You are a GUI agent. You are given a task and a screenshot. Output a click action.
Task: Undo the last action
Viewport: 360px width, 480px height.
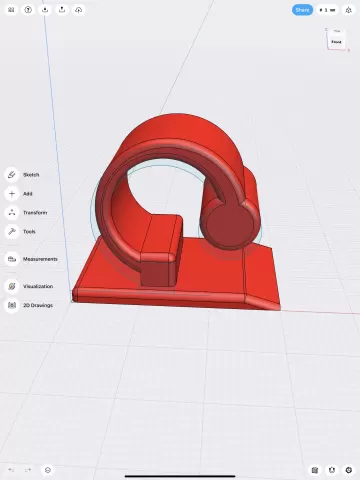[11, 470]
